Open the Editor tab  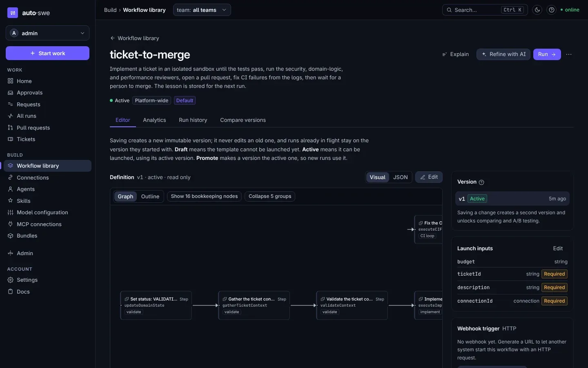[x=122, y=120]
